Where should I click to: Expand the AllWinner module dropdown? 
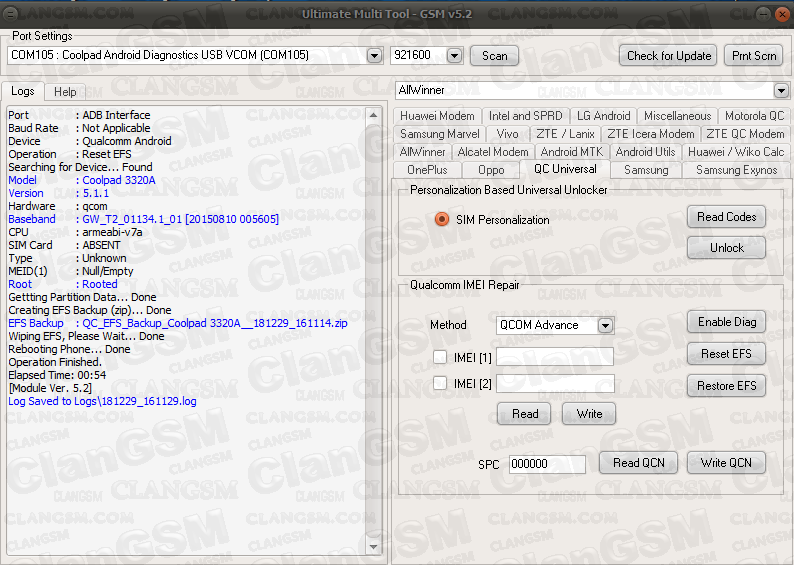781,91
